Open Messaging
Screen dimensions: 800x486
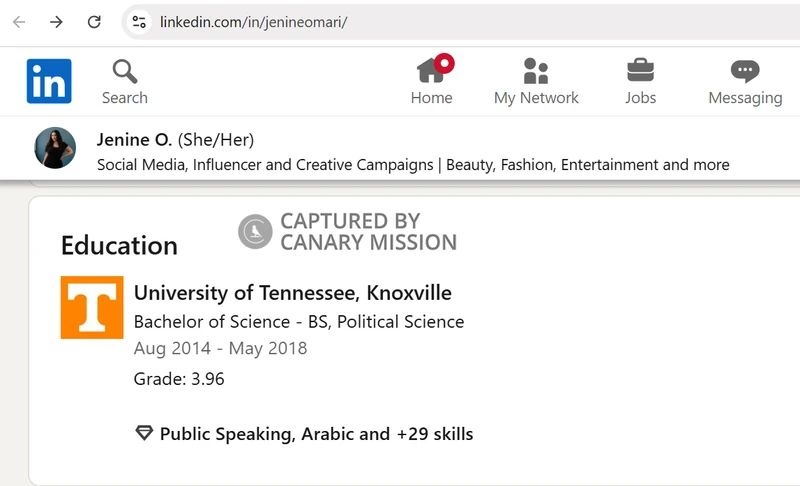pyautogui.click(x=745, y=82)
